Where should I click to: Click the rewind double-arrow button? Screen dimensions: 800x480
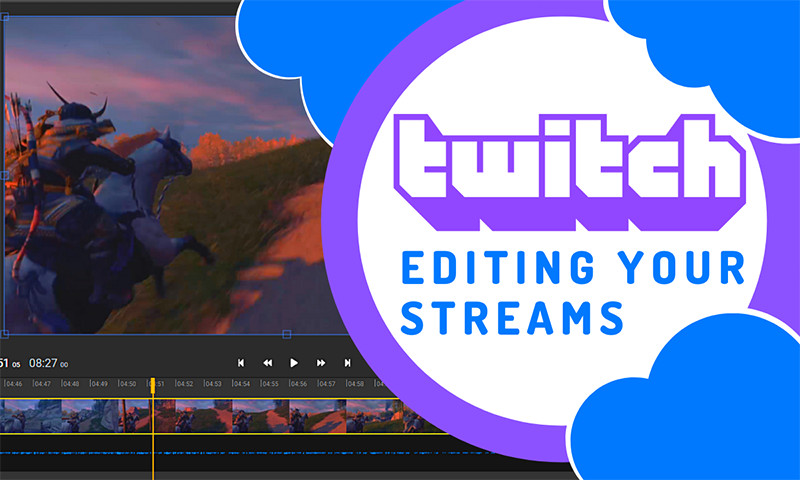(267, 363)
